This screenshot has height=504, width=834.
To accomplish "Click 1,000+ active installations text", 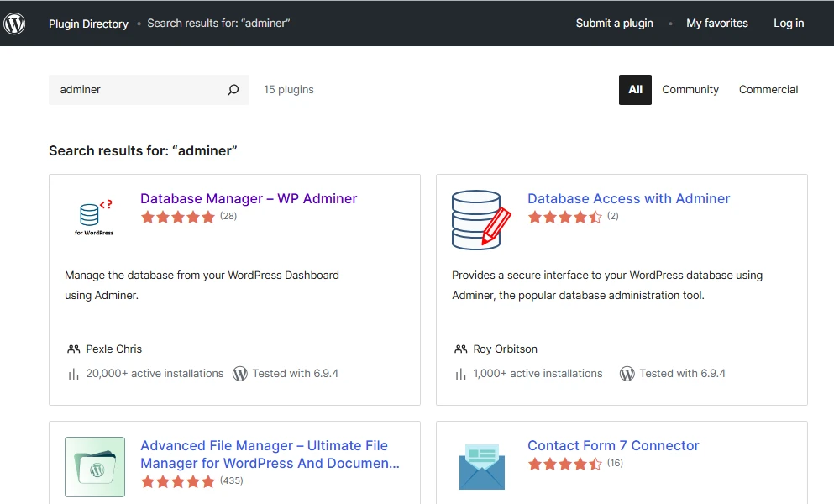I will [538, 374].
